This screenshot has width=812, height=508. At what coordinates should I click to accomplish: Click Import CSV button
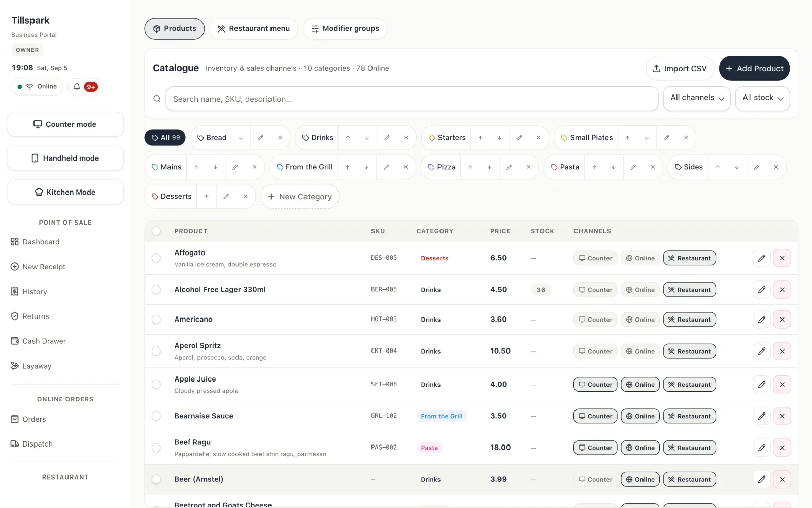tap(680, 68)
